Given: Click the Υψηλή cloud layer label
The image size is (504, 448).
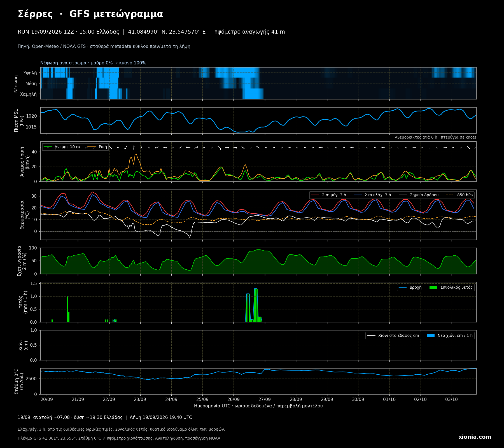Looking at the screenshot, I should coord(30,73).
